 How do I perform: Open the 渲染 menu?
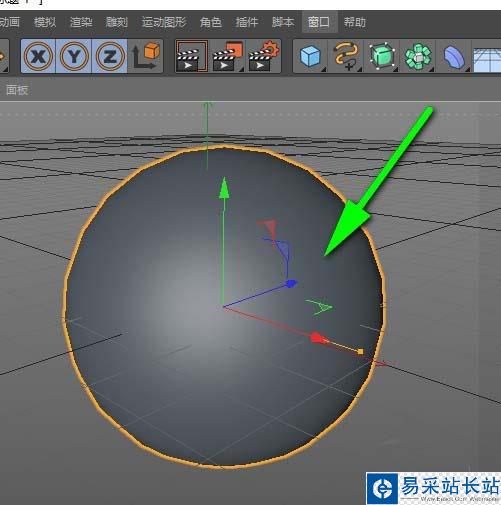tap(81, 22)
